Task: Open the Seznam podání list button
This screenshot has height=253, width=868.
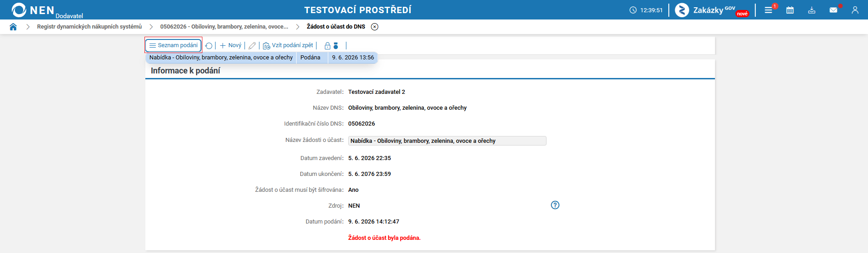Action: point(173,45)
